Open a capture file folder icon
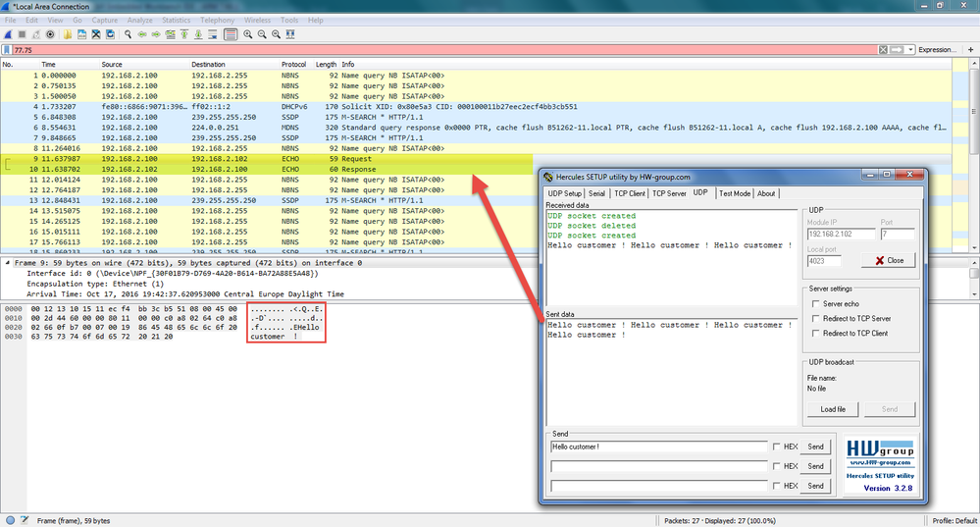Image resolution: width=980 pixels, height=527 pixels. [68, 34]
